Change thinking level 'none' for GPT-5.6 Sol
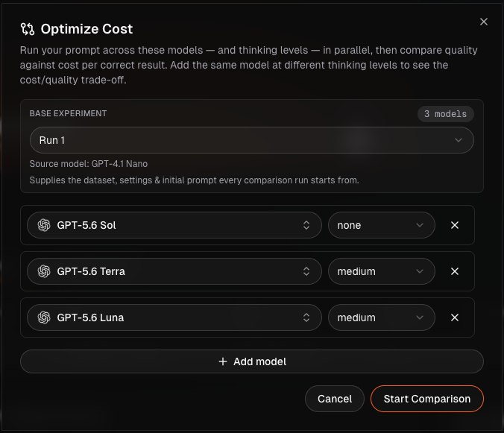504x433 pixels. click(x=382, y=225)
